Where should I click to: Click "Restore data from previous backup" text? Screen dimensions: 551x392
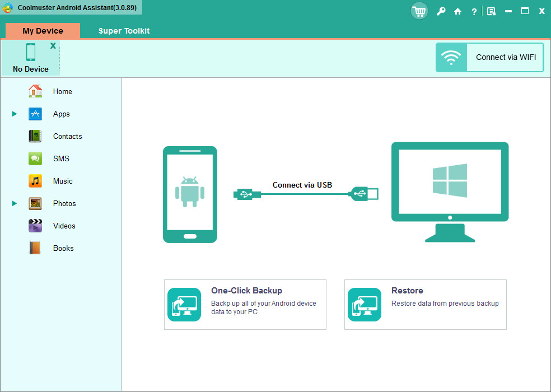445,303
